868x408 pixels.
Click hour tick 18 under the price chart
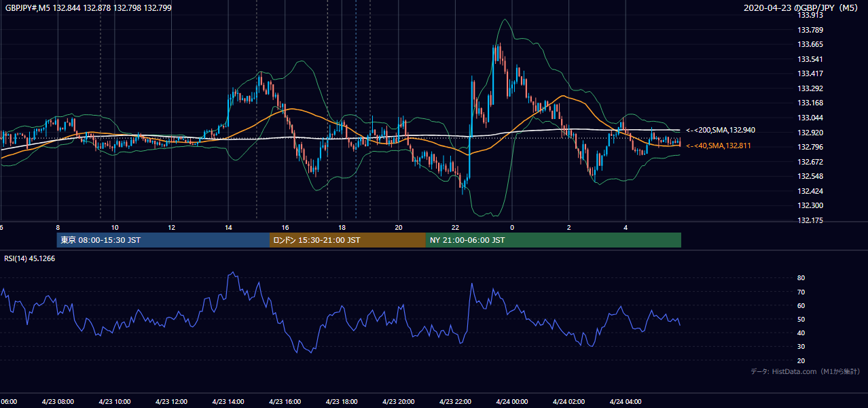coord(342,228)
